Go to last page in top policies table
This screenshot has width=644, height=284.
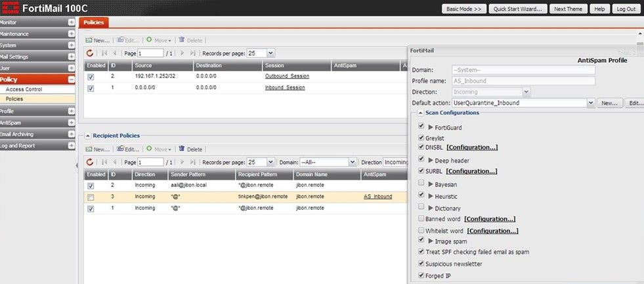point(192,53)
